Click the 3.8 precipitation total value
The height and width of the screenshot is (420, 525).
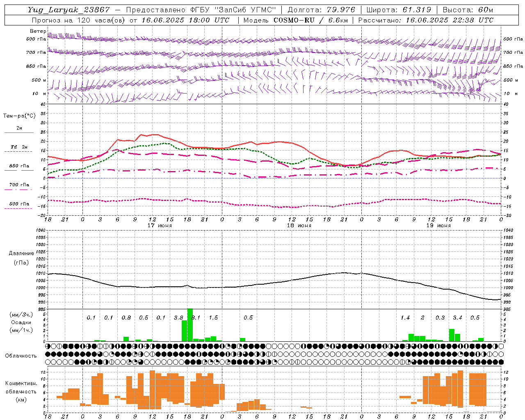pyautogui.click(x=178, y=317)
